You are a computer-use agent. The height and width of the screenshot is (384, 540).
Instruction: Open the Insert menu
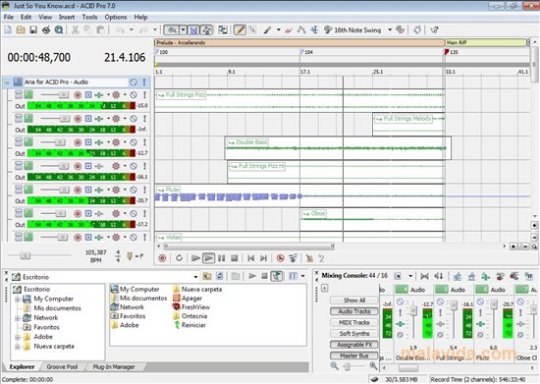[67, 17]
